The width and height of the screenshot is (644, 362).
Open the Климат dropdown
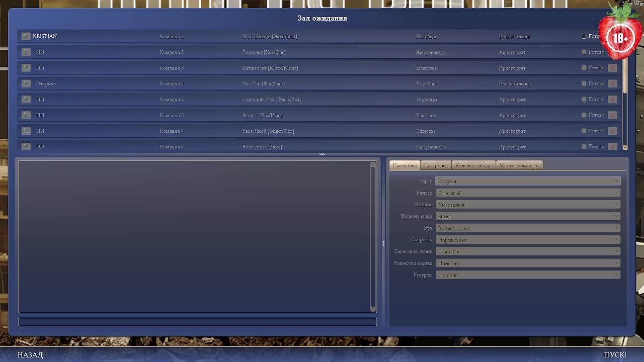[x=528, y=205]
